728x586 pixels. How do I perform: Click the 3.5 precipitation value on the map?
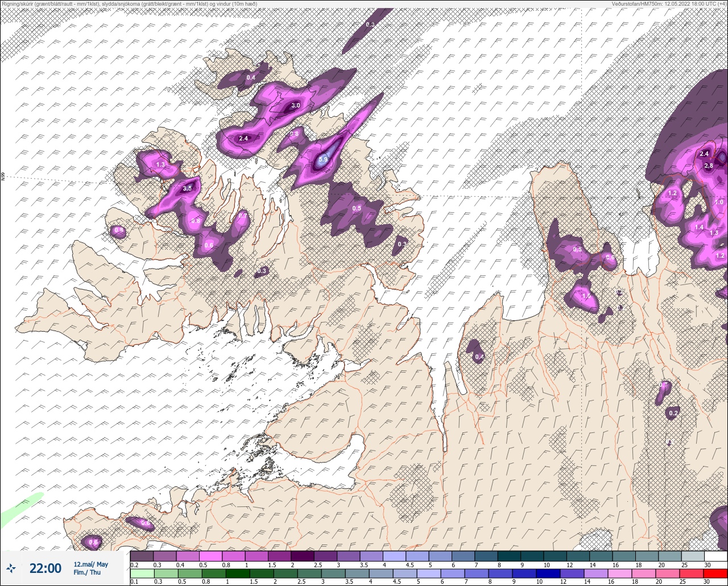[x=188, y=188]
